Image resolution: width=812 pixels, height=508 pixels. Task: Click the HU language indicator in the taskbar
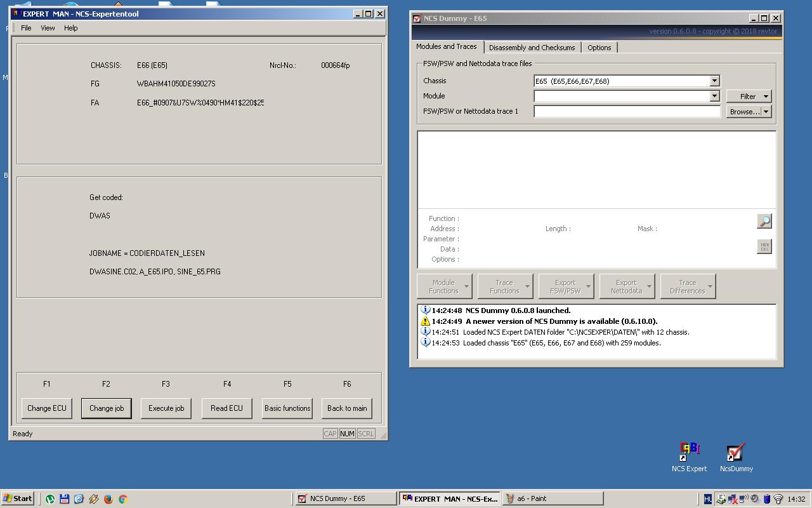(708, 499)
